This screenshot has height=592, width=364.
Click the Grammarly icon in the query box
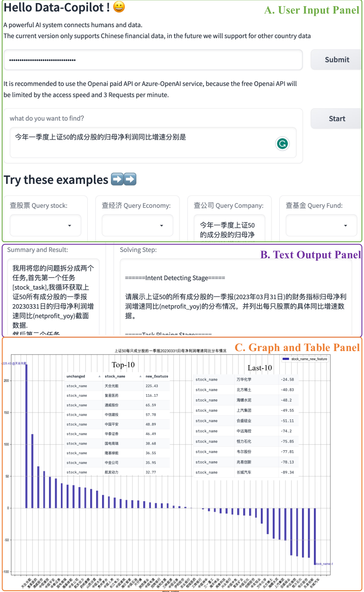click(282, 144)
